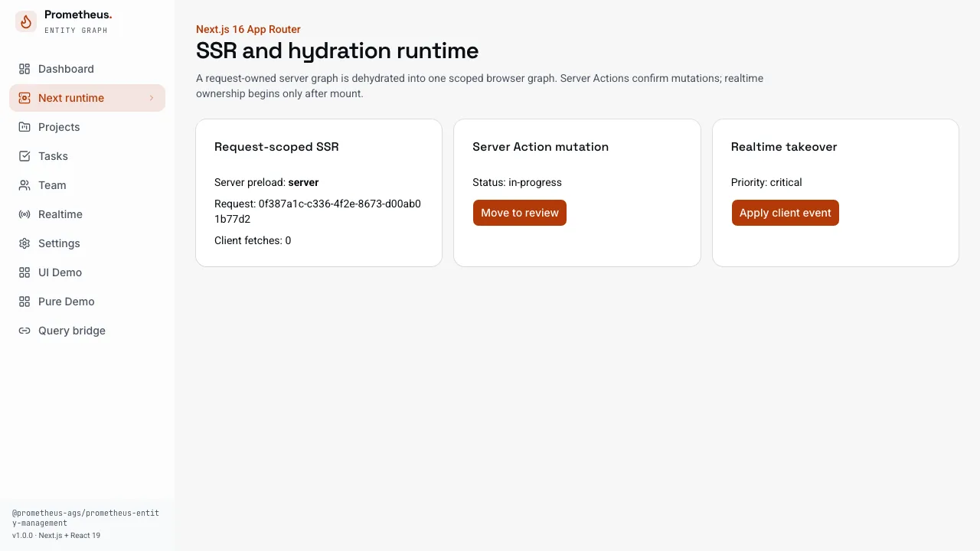Switch to the Pure Demo page
Screen dimensions: 980x551
point(87,302)
